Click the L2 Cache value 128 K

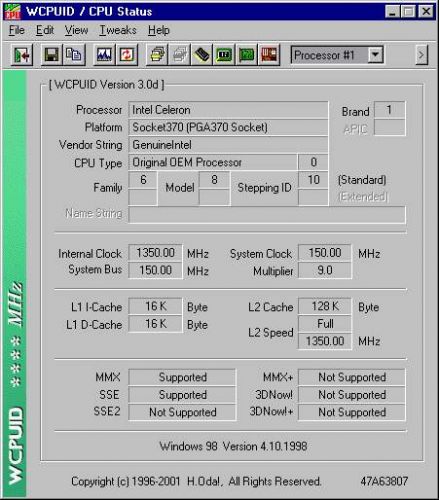tap(325, 306)
